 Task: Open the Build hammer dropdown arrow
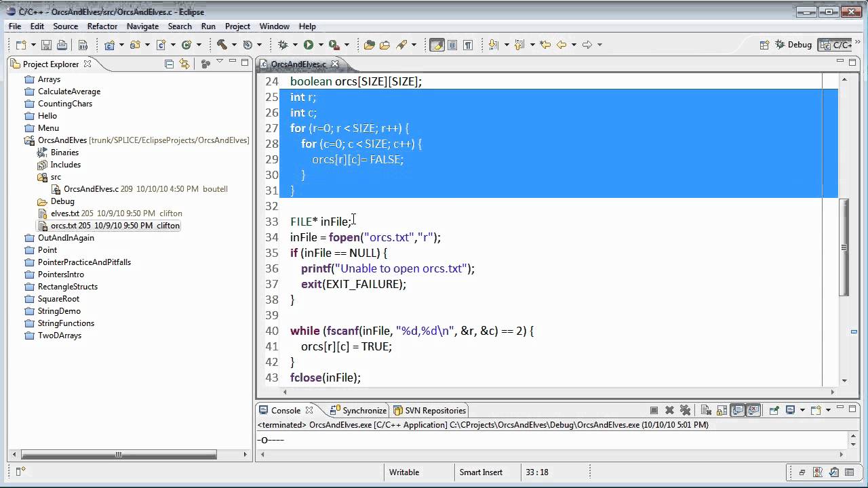click(234, 45)
